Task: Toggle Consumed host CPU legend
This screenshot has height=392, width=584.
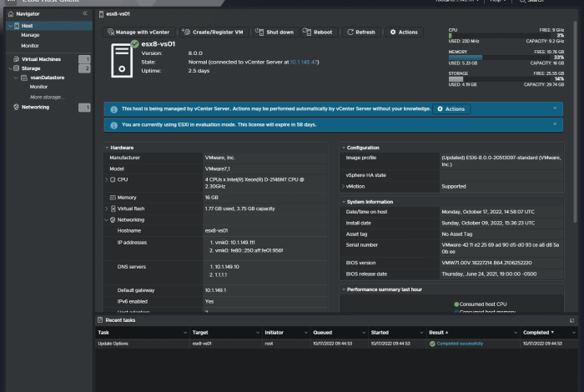Action: (480, 304)
